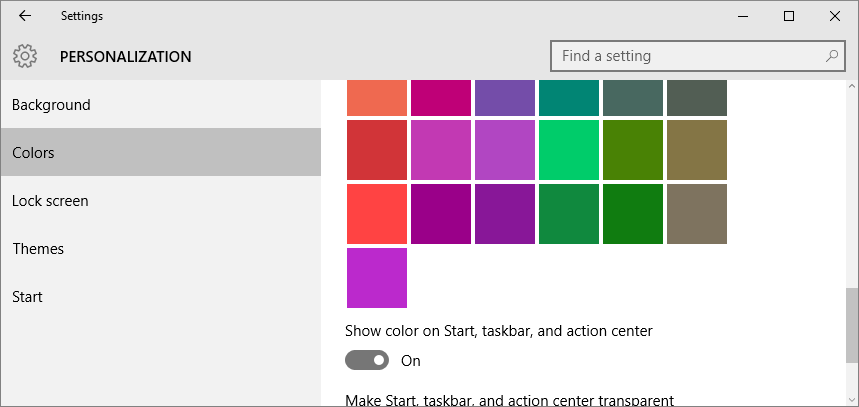This screenshot has width=859, height=407.
Task: Choose the lone violet swatch in last row
Action: coord(377,278)
